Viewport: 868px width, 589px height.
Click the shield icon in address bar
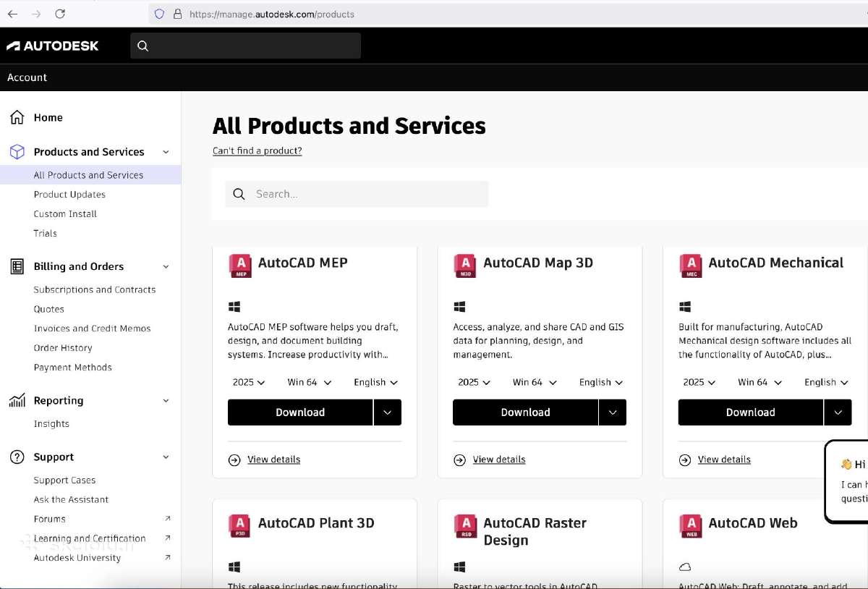(160, 14)
